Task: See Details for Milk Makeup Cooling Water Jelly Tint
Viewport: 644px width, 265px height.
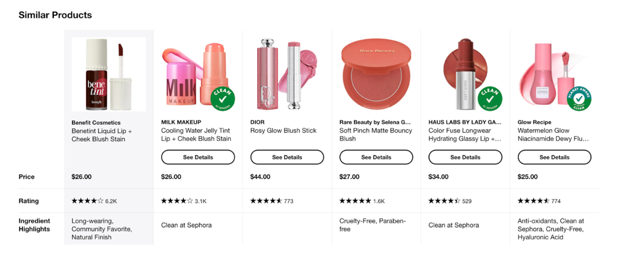Action: (x=198, y=157)
